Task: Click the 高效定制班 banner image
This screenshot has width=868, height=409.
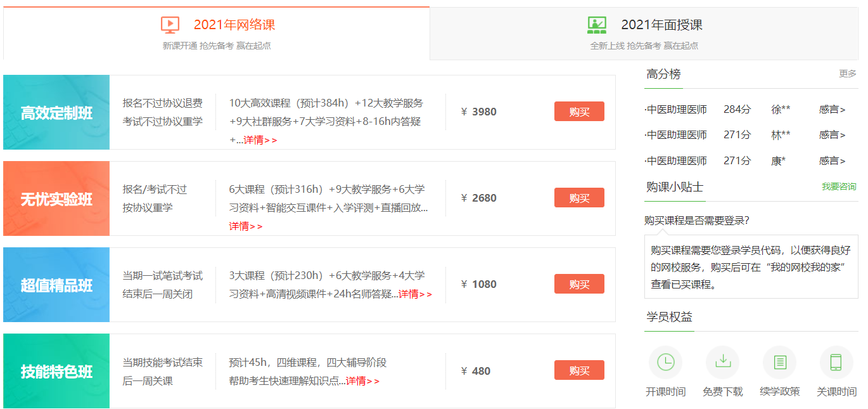Action: (x=56, y=112)
